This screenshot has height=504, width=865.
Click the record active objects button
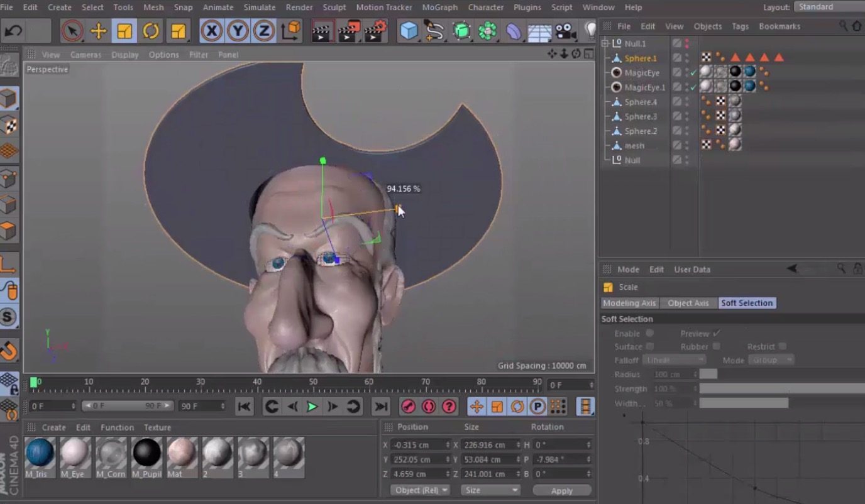409,407
